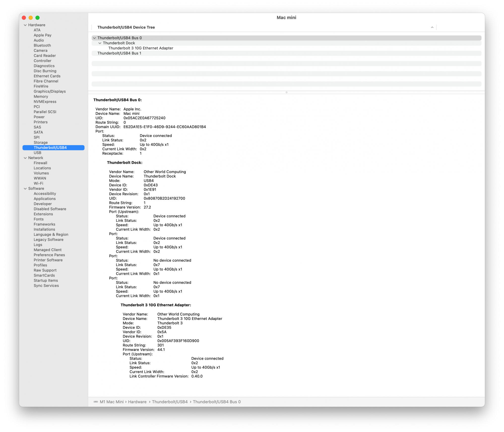Click the green full screen window button
The image size is (504, 432).
[x=38, y=18]
